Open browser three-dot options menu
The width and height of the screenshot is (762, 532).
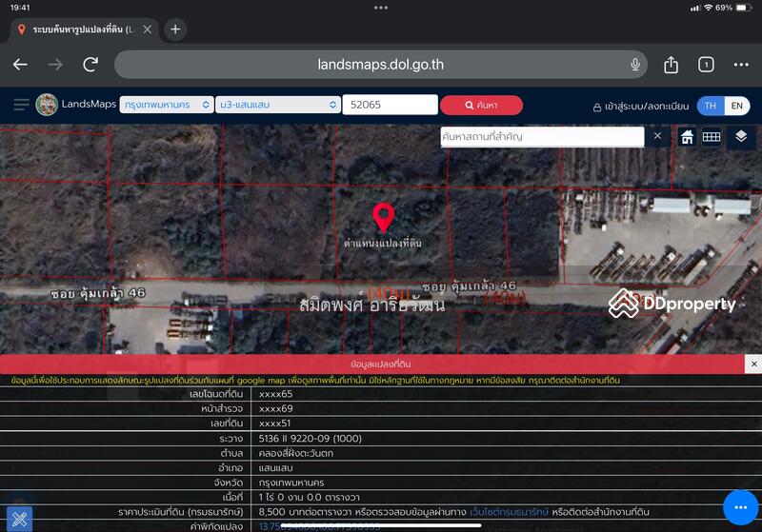741,65
